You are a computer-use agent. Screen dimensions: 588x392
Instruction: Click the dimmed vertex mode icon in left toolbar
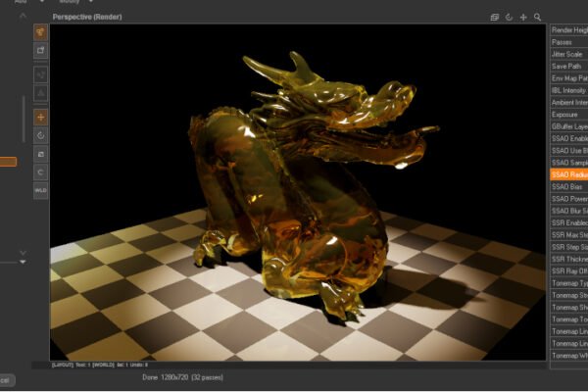40,74
